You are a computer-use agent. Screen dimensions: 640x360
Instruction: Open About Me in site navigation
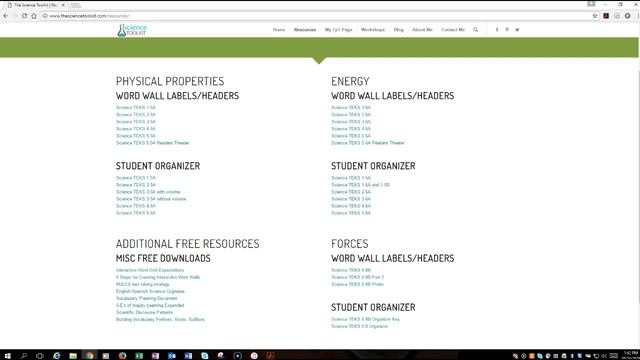[x=422, y=30]
